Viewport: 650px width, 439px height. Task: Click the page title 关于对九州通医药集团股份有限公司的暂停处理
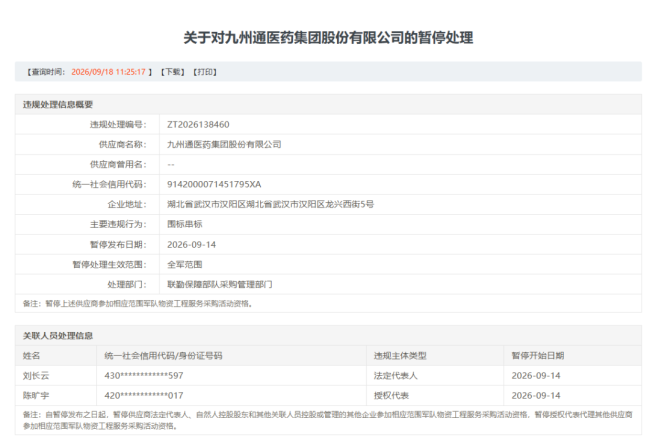pyautogui.click(x=328, y=38)
